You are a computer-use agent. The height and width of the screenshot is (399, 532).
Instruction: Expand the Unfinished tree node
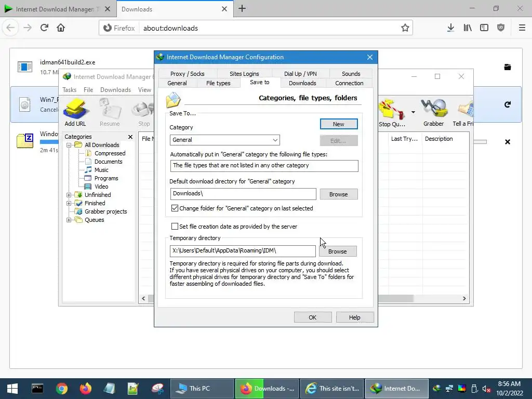[69, 195]
